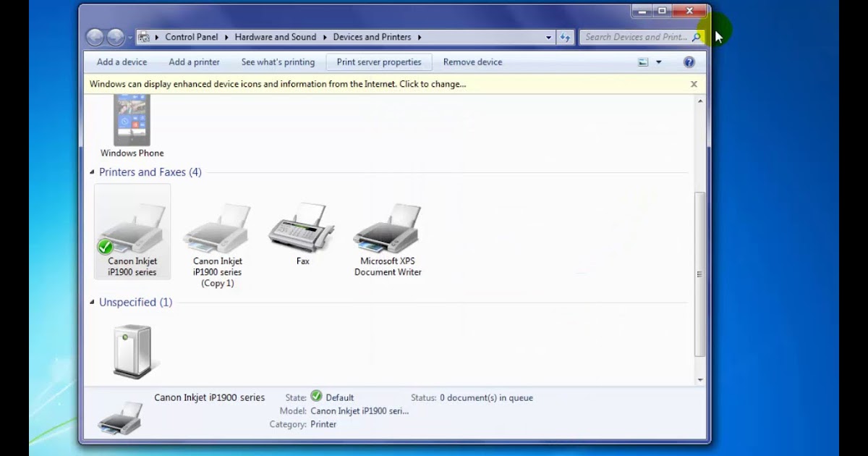Image resolution: width=868 pixels, height=456 pixels.
Task: Click See what's printing
Action: coord(278,62)
